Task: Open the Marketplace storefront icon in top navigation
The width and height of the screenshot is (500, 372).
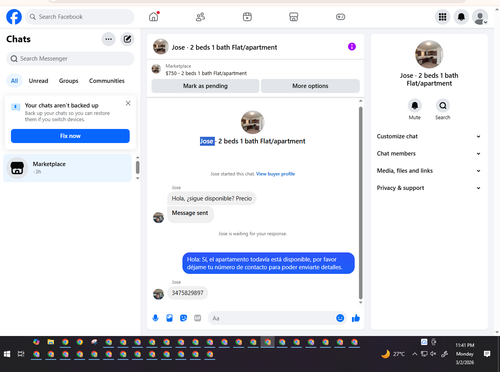Action: coord(294,17)
